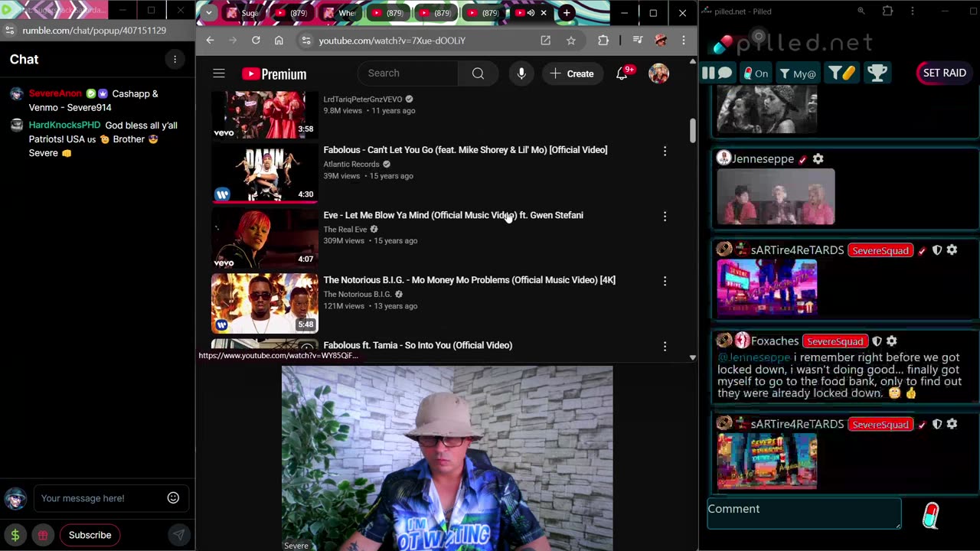The height and width of the screenshot is (551, 980).
Task: Click Pilled trophy leaderboard icon
Action: click(x=877, y=73)
